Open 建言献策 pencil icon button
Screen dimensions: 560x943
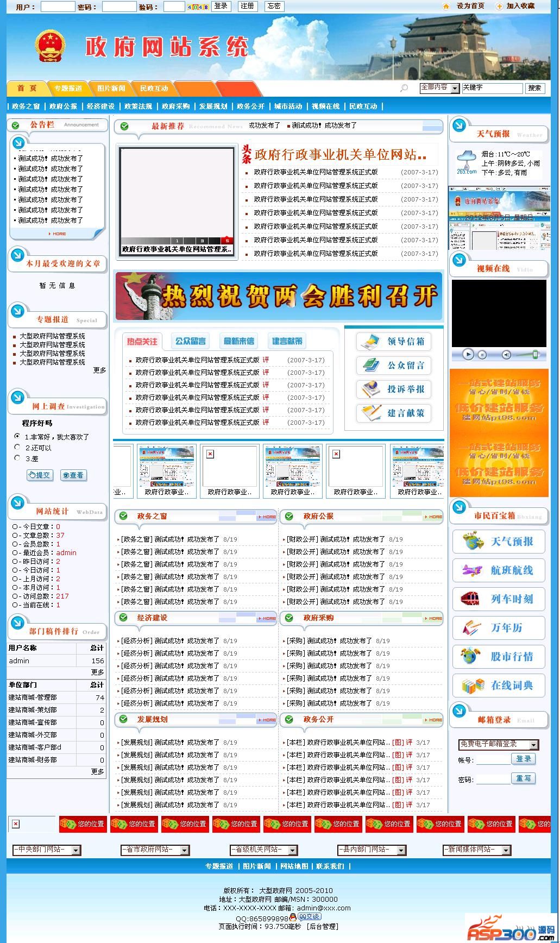pos(394,413)
